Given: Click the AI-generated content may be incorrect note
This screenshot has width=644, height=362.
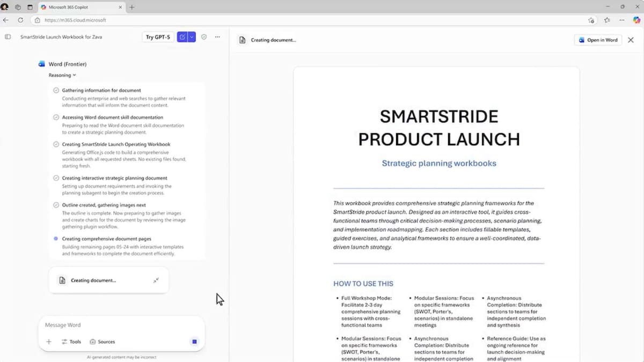Looking at the screenshot, I should [x=121, y=357].
